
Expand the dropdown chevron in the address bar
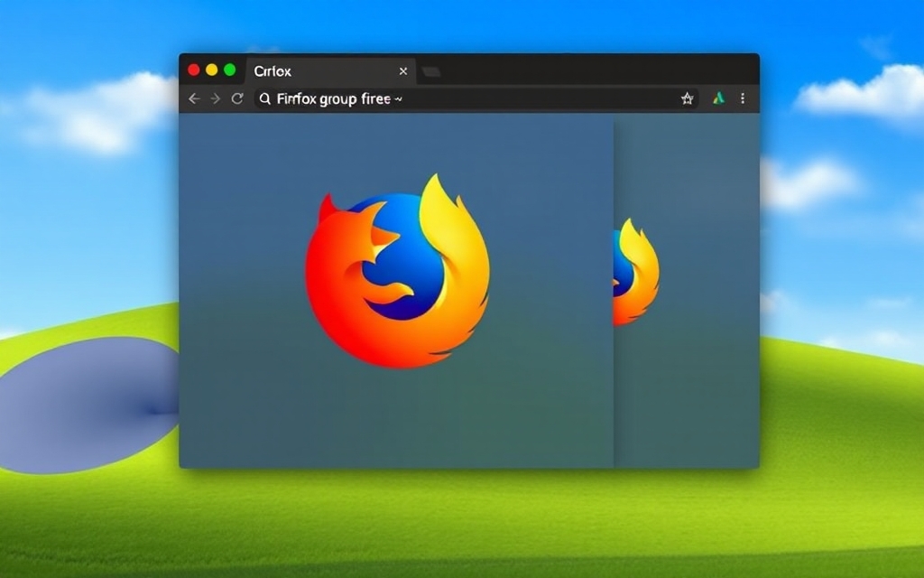coord(399,99)
